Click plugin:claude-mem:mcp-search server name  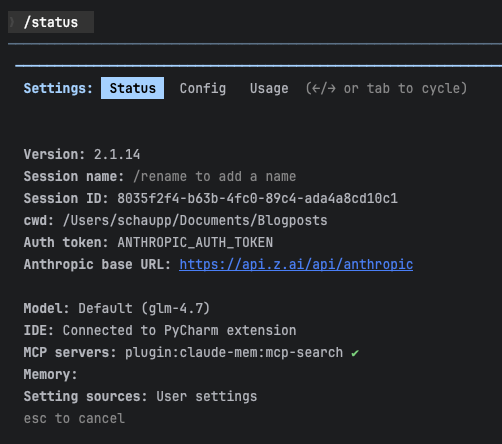[x=234, y=353]
